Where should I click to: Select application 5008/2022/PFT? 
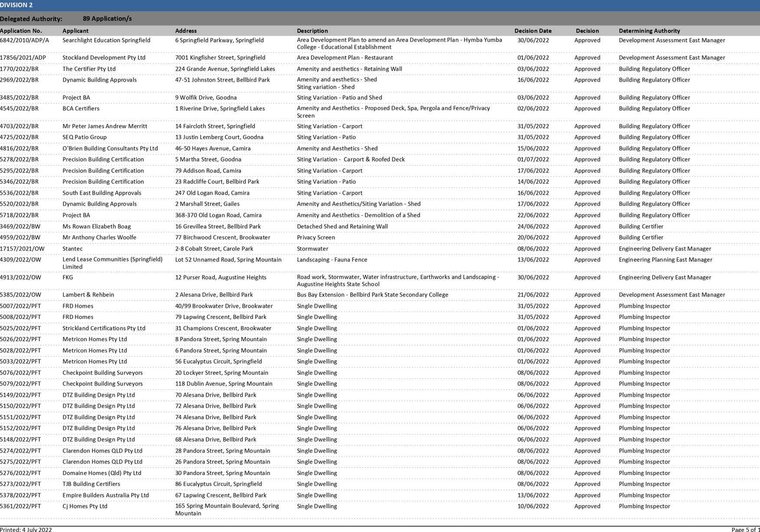(20, 317)
